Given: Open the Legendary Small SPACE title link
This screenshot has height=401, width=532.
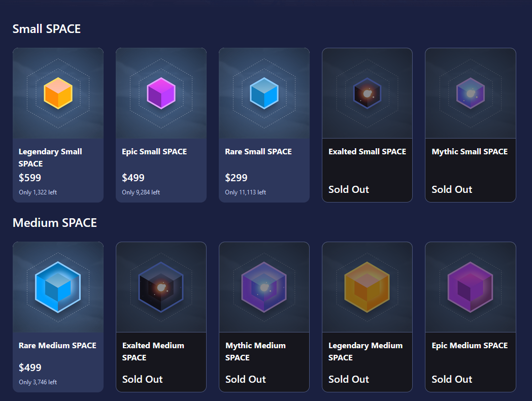Looking at the screenshot, I should (50, 157).
